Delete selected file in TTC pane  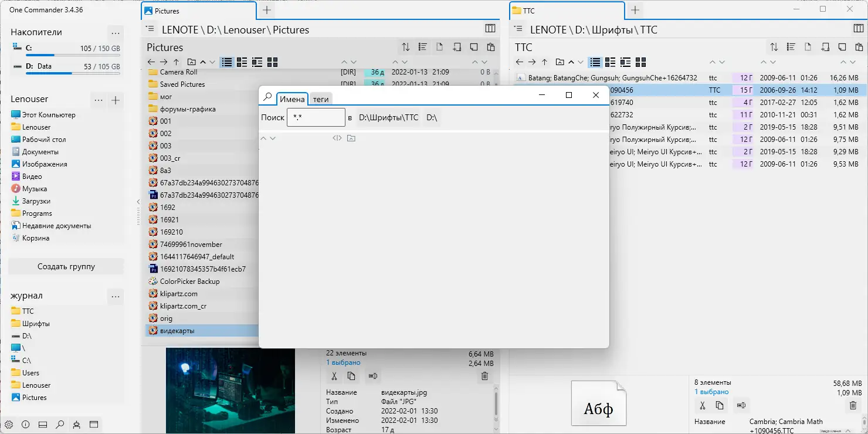853,405
